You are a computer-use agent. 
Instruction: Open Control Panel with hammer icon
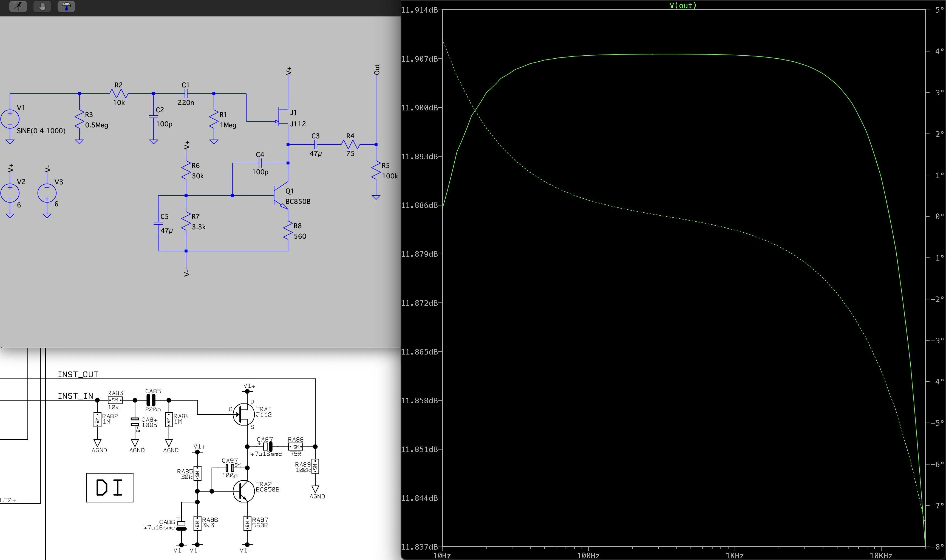(66, 6)
